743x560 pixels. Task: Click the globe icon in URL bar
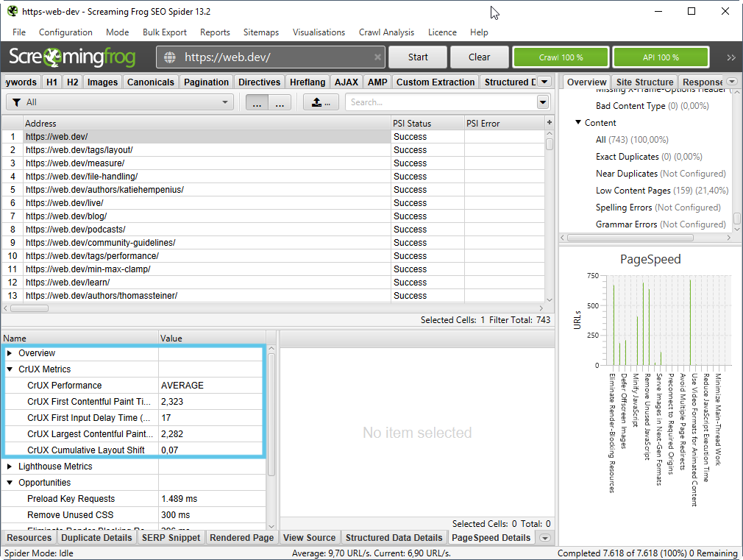click(170, 57)
